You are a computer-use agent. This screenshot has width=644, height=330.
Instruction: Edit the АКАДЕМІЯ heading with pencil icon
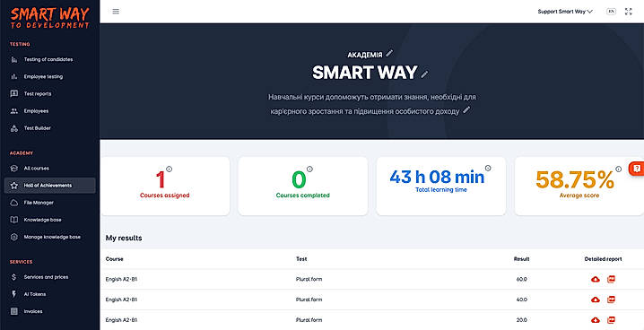point(389,53)
